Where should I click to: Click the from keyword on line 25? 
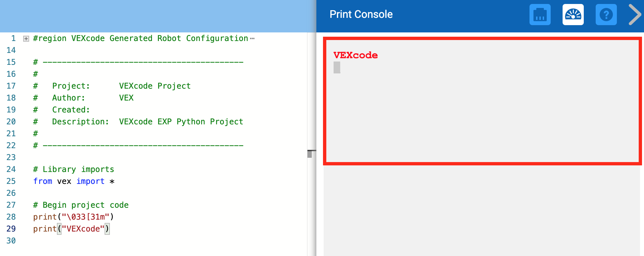(42, 181)
